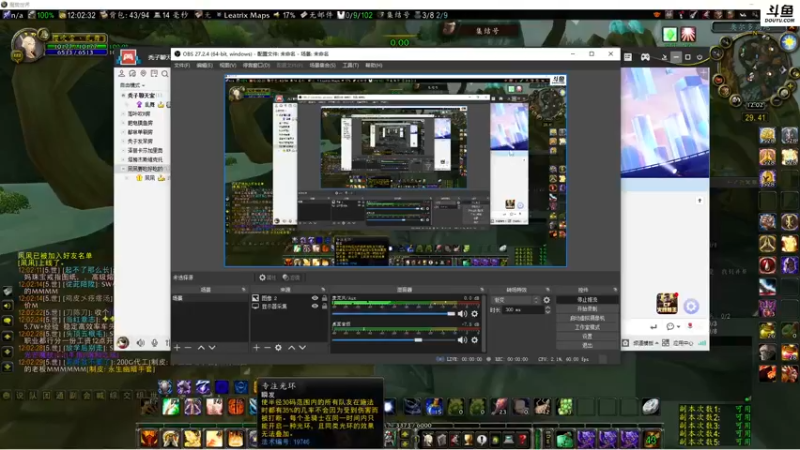Screen dimensions: 800x450
Task: Move source down with the Sources down arrow
Action: point(302,347)
